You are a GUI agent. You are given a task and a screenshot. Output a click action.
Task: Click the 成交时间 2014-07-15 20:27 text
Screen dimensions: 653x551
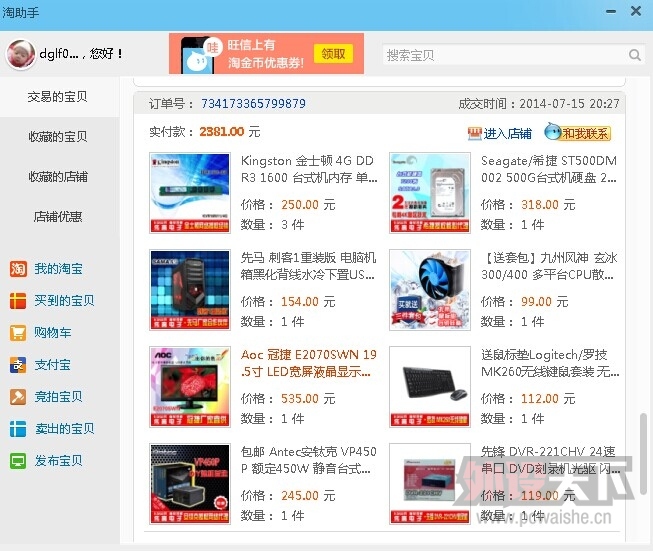click(539, 103)
